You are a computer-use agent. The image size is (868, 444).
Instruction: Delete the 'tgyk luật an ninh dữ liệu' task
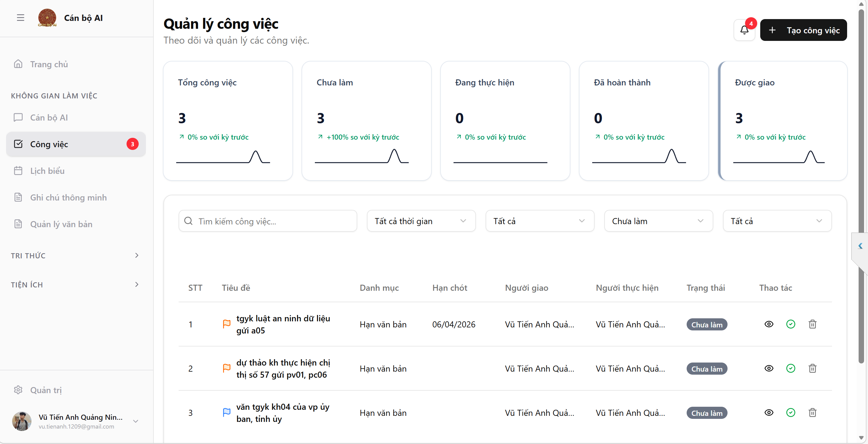click(812, 324)
